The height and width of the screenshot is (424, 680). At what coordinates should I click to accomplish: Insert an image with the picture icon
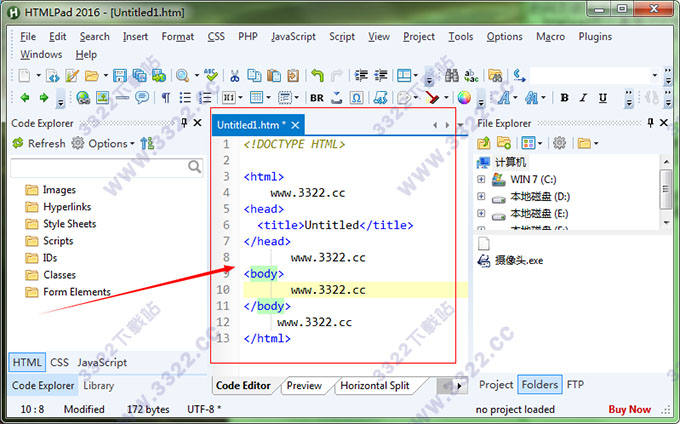[x=102, y=98]
